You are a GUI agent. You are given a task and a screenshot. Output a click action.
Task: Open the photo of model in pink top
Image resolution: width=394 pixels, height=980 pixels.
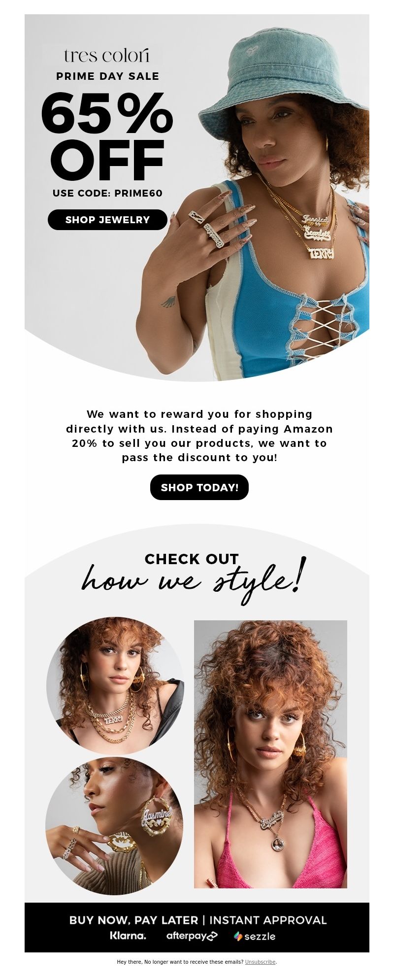click(x=270, y=754)
